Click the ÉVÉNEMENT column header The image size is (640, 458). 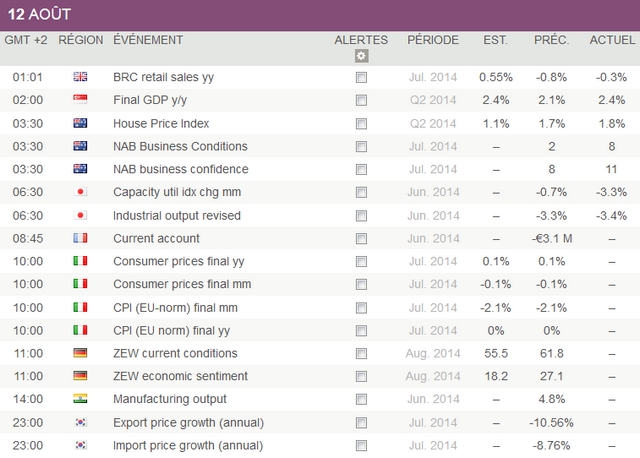tap(148, 40)
